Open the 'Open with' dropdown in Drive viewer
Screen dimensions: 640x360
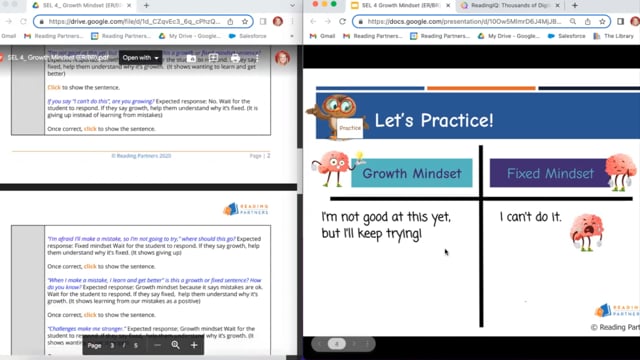tap(140, 58)
